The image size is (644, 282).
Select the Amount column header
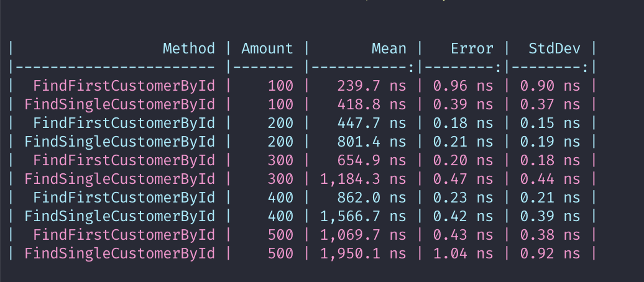(267, 48)
